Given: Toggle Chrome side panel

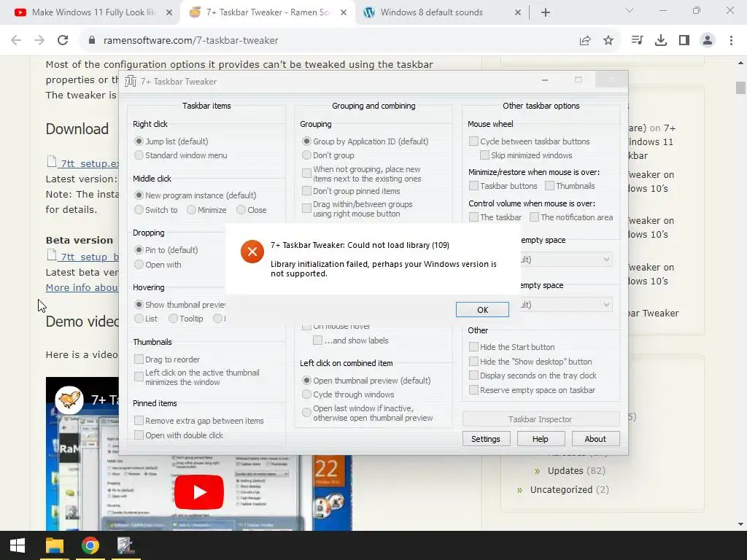Looking at the screenshot, I should [x=684, y=41].
